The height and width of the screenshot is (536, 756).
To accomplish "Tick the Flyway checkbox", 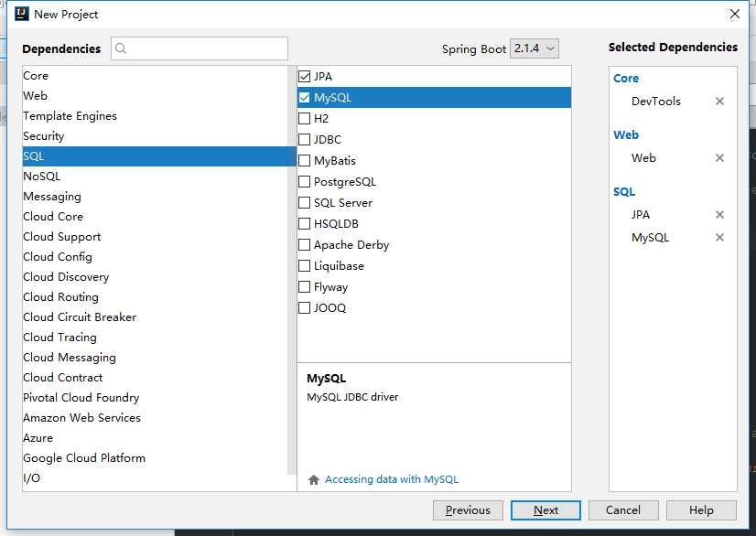I will click(304, 287).
